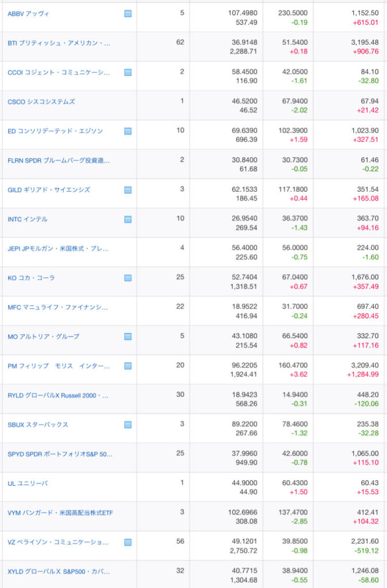
Task: Click the VYM バンガード・米国高配当株式ETF link
Action: (x=60, y=513)
